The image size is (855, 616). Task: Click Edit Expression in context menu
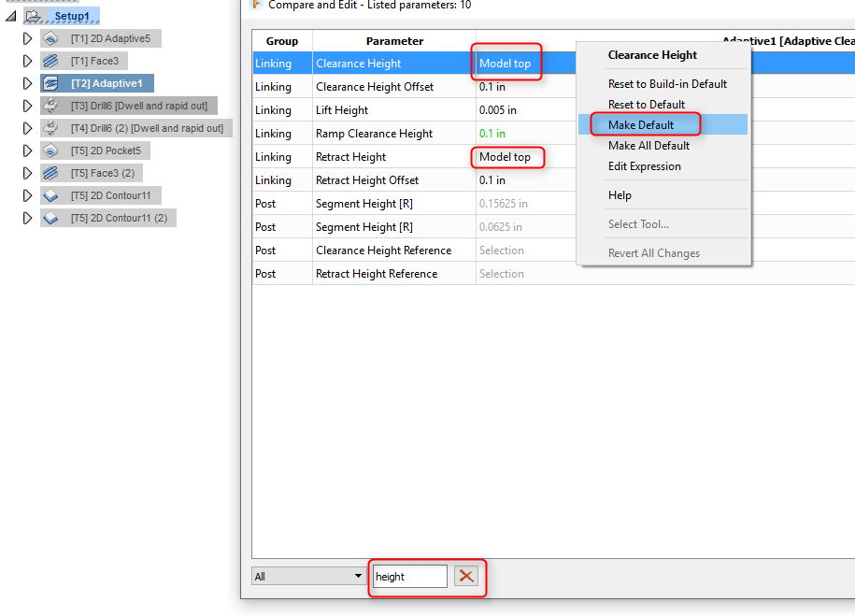645,166
